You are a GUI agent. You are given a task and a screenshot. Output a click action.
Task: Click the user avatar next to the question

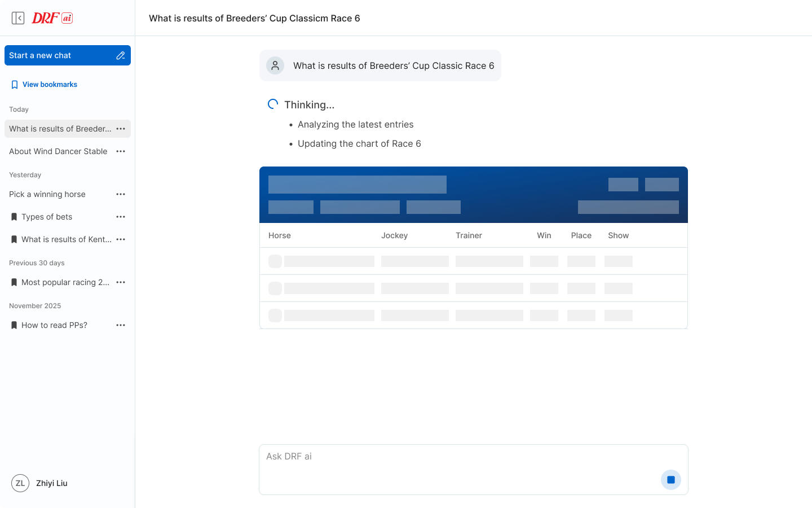pos(275,65)
